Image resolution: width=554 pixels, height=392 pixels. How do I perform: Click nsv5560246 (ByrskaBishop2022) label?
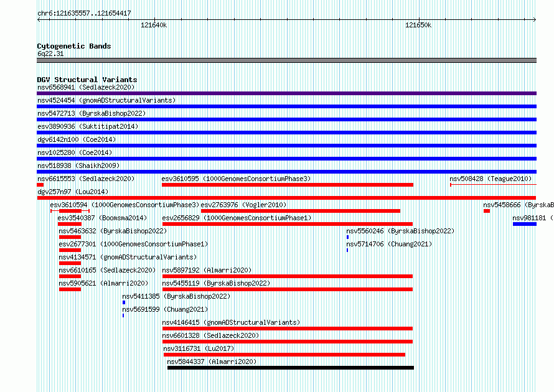pyautogui.click(x=400, y=231)
